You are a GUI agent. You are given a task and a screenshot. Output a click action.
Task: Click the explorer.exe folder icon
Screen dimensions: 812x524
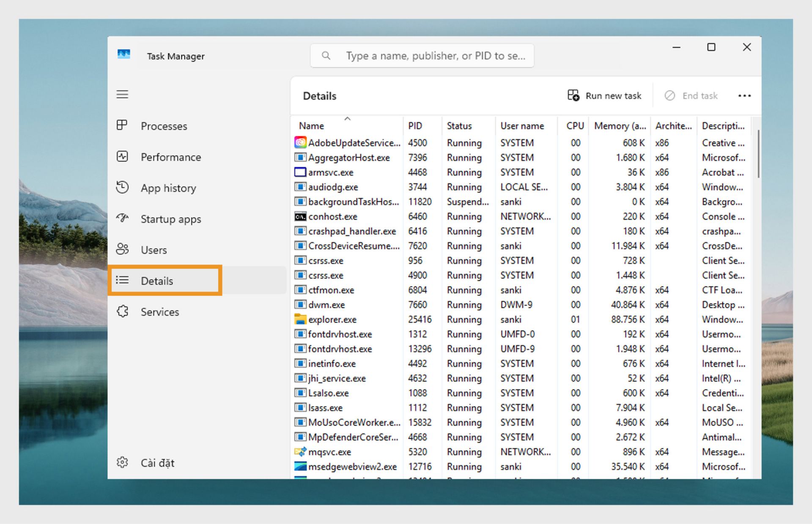[x=300, y=319]
